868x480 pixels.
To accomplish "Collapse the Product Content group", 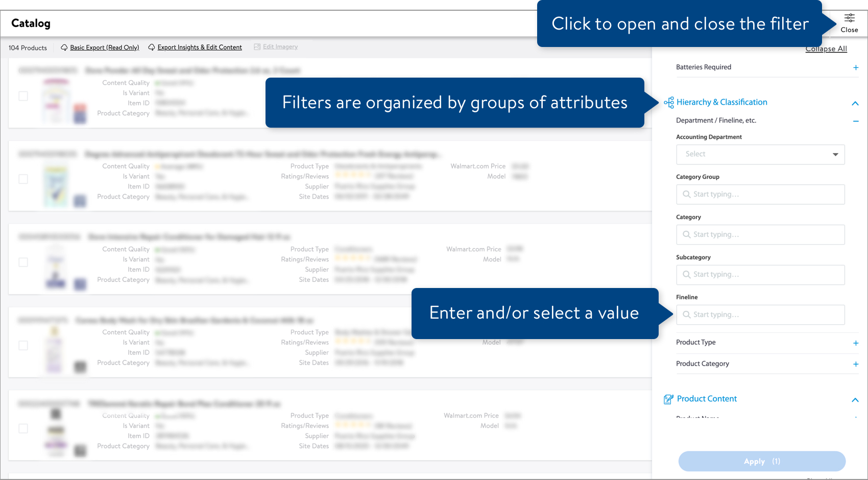I will click(x=855, y=400).
